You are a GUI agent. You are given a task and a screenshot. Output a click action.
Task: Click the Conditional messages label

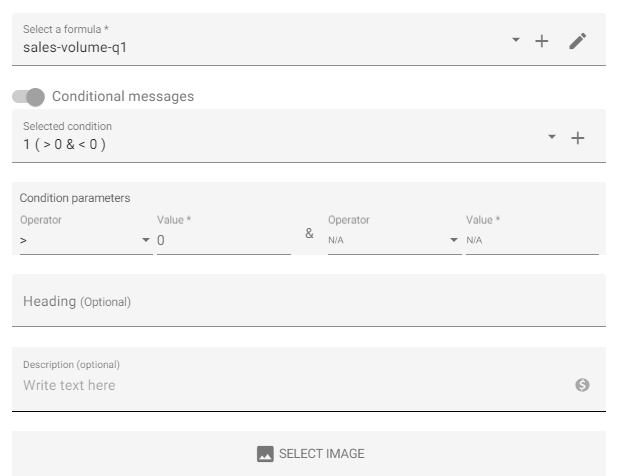pyautogui.click(x=123, y=96)
